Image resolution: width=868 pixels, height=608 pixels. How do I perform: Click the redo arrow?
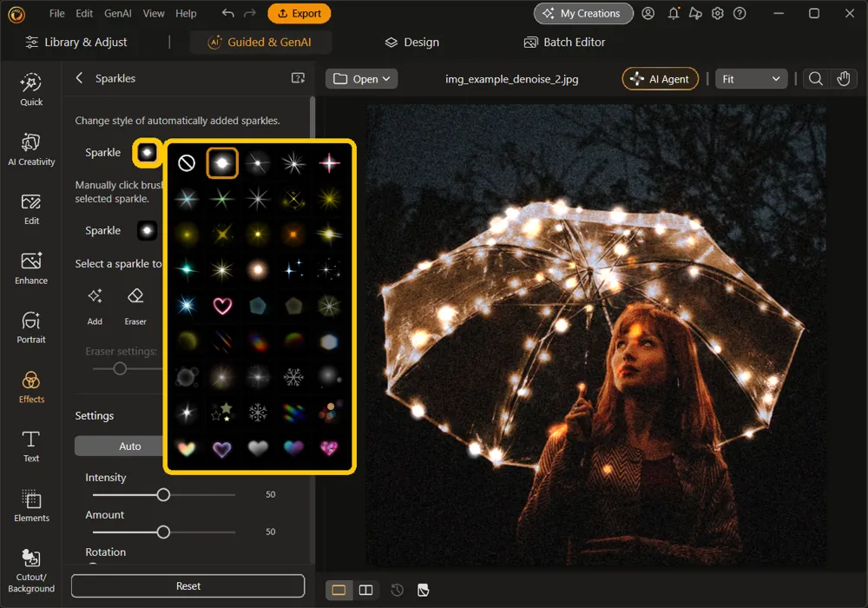[250, 13]
